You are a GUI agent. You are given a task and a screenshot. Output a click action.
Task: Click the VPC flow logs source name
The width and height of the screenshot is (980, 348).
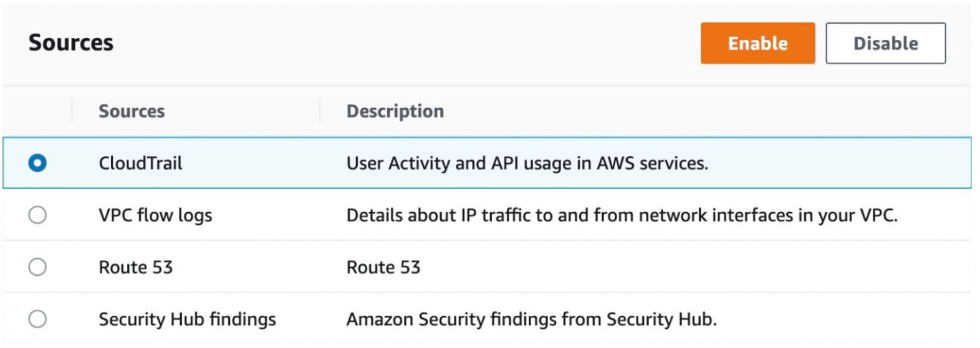point(155,215)
